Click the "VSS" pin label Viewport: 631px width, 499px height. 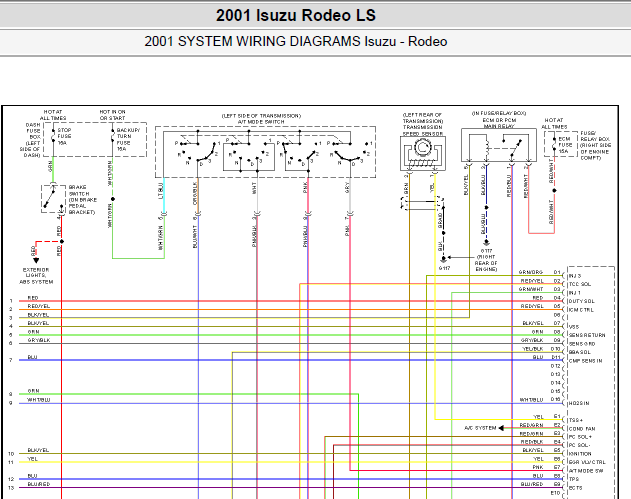coord(574,327)
